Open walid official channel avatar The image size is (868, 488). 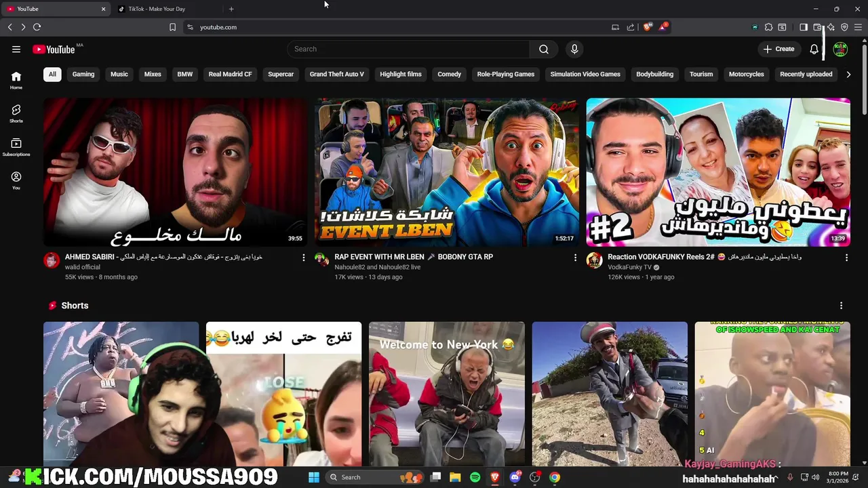52,260
